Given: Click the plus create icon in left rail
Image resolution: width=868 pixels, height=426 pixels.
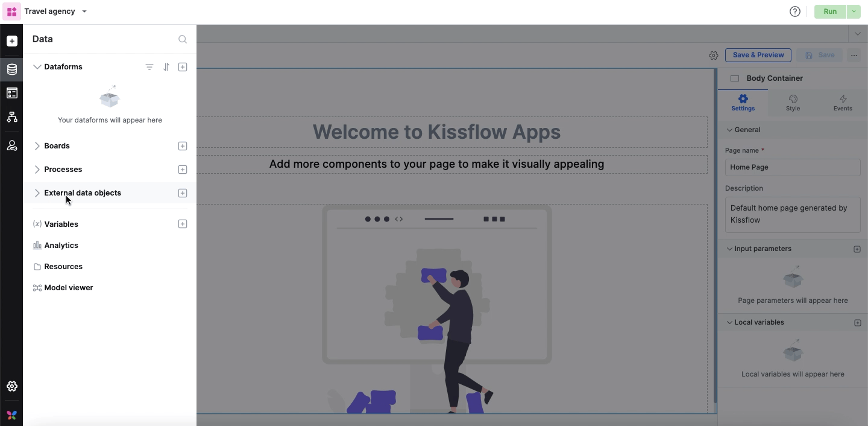Looking at the screenshot, I should pyautogui.click(x=11, y=41).
